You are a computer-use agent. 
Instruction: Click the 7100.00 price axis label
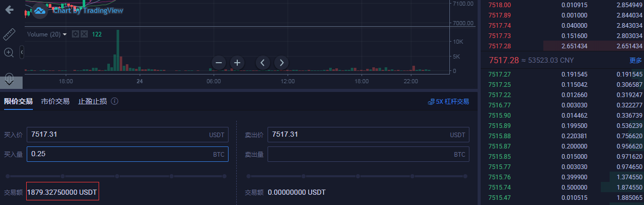tap(463, 4)
